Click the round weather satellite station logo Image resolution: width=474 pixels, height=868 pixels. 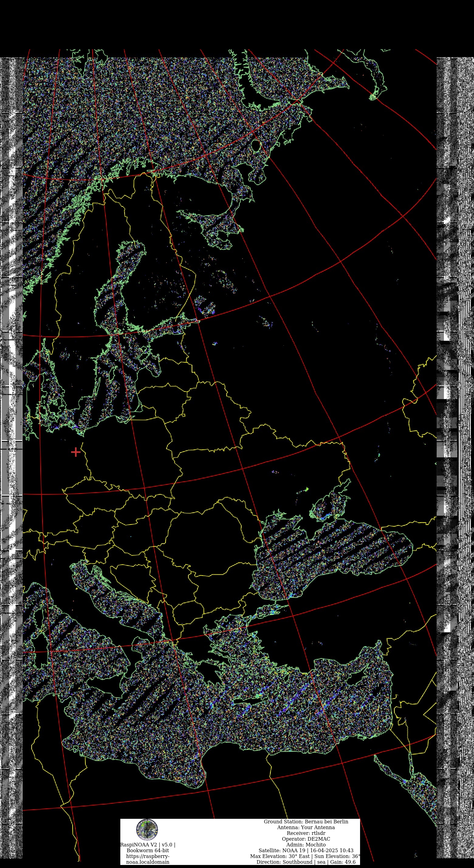(147, 830)
